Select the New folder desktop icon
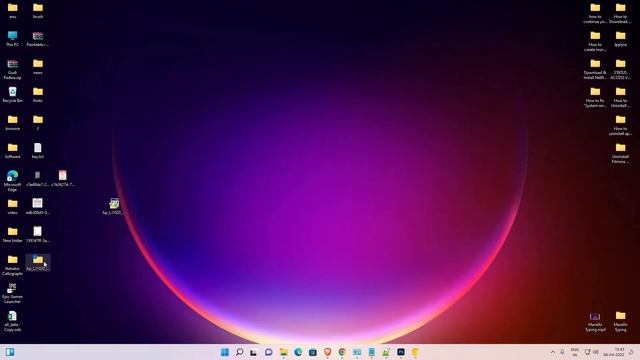640x360 pixels. (x=13, y=235)
